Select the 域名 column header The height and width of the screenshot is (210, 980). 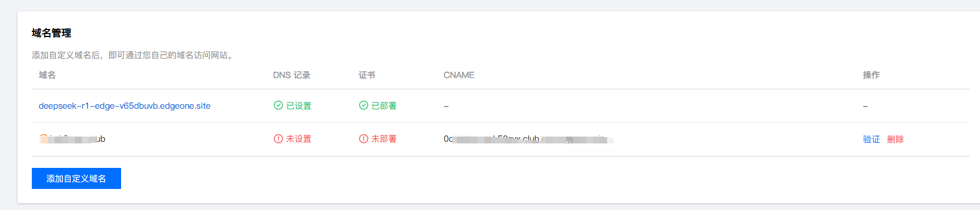coord(47,75)
